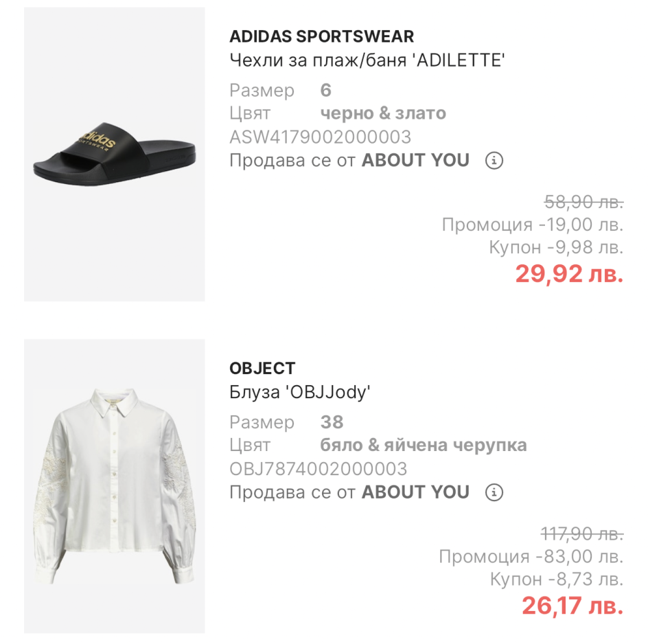
Task: Open the black Adidas slide product image
Action: point(115,154)
